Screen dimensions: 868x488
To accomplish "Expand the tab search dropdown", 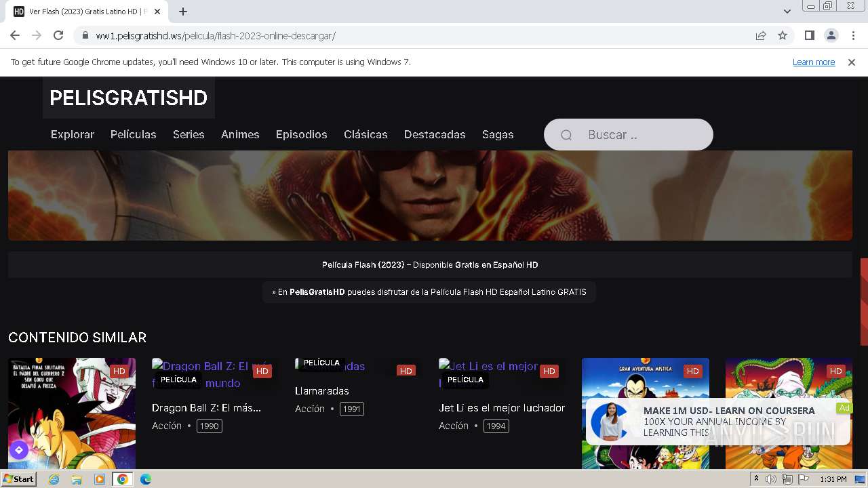I will 787,12.
